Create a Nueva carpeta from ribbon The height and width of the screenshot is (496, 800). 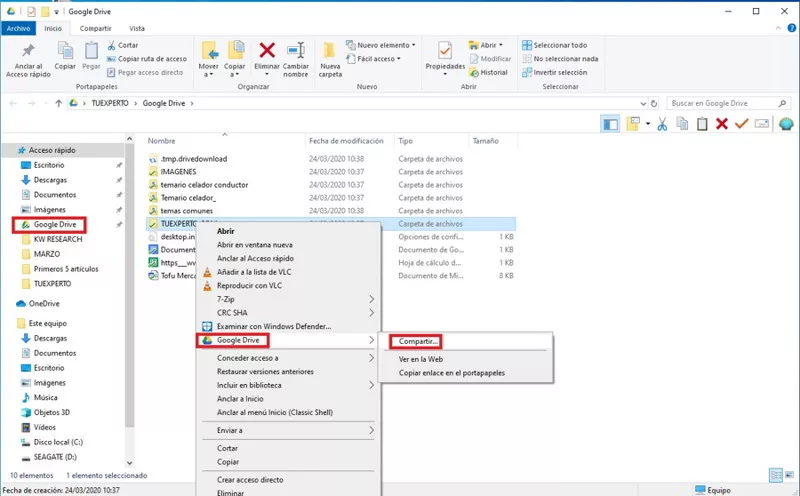(x=330, y=60)
